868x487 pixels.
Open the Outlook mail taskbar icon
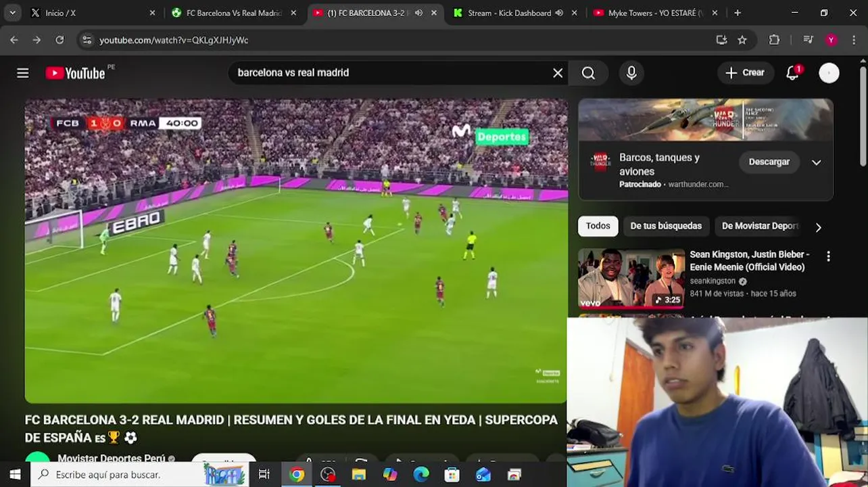pyautogui.click(x=483, y=475)
